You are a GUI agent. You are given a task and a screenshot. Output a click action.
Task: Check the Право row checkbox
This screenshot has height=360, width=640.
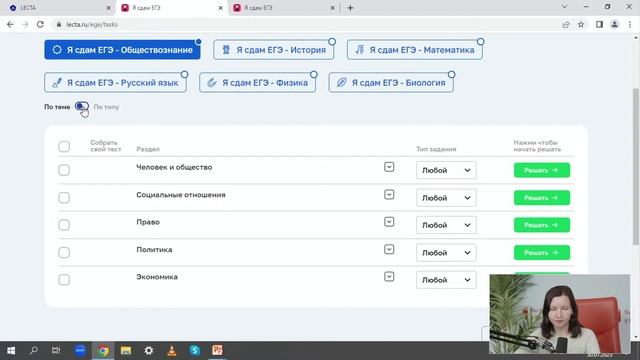[x=64, y=225]
